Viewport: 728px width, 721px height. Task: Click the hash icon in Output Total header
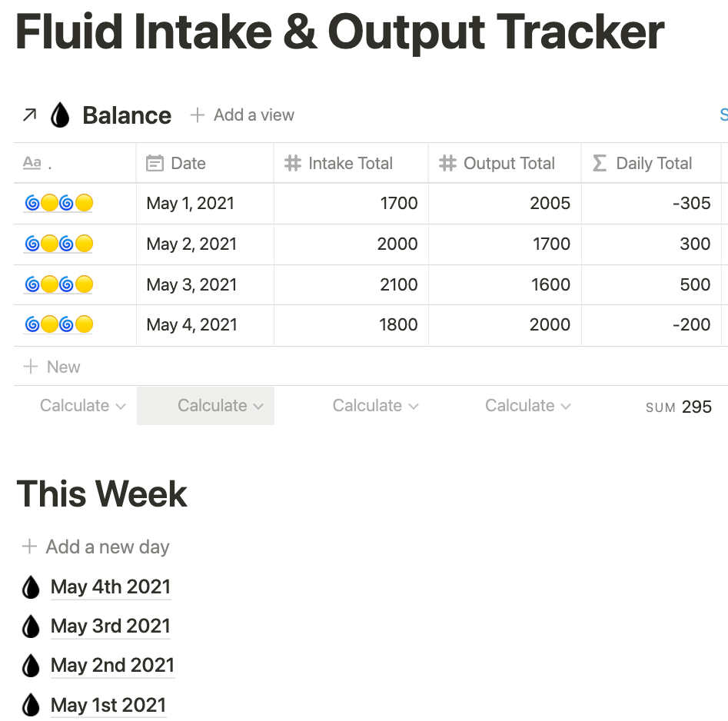(x=447, y=163)
